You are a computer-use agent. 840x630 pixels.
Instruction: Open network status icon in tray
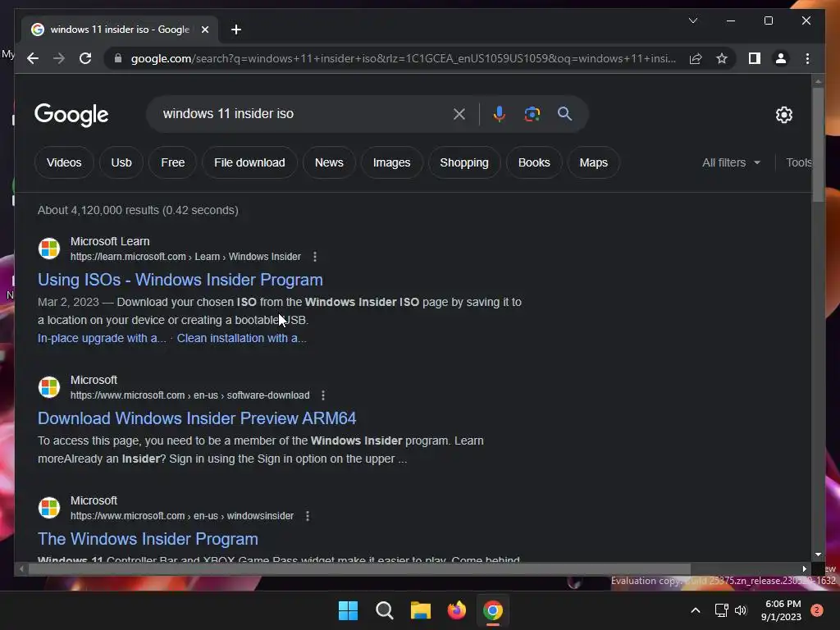pos(722,610)
